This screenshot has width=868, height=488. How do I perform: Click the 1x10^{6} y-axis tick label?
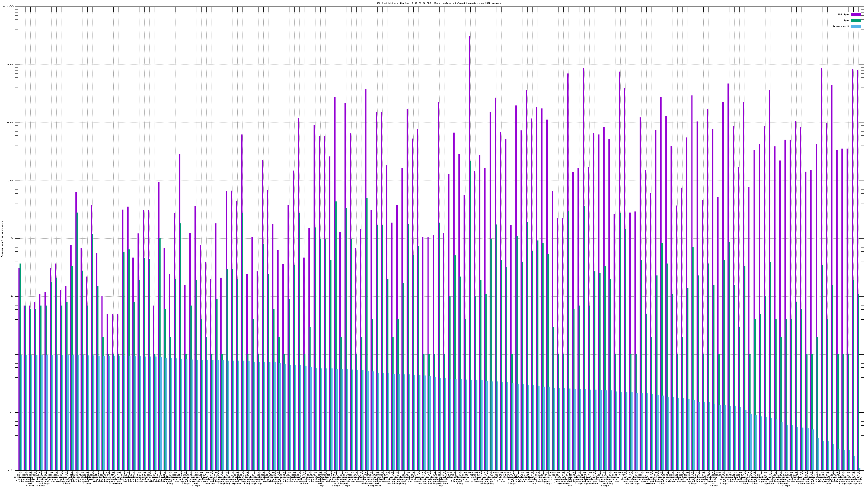8,7
